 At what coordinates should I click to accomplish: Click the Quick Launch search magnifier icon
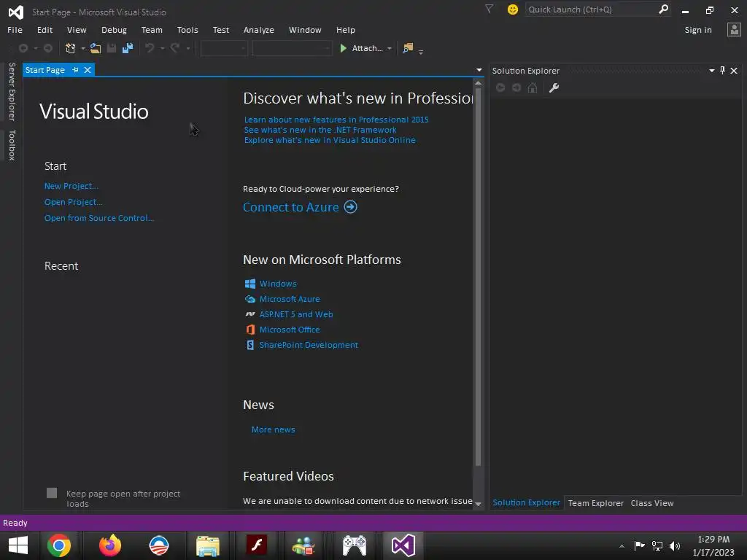click(663, 9)
